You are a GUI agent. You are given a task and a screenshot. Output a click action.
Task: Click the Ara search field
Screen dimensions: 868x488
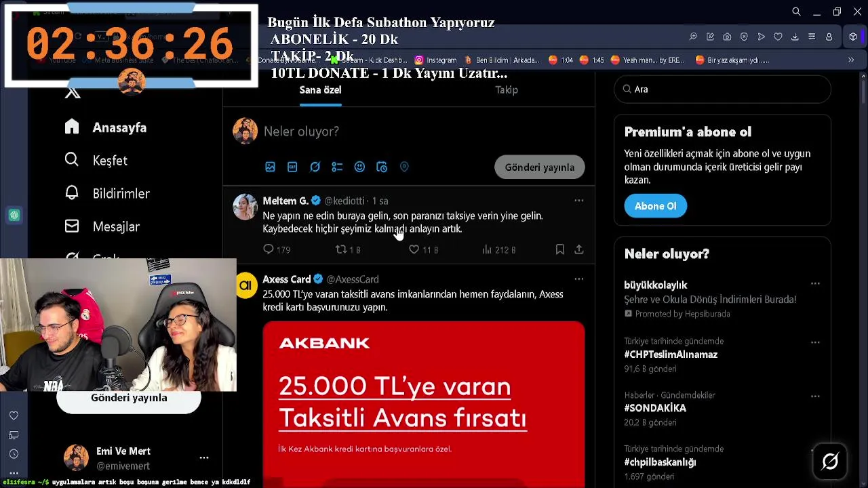click(x=722, y=89)
